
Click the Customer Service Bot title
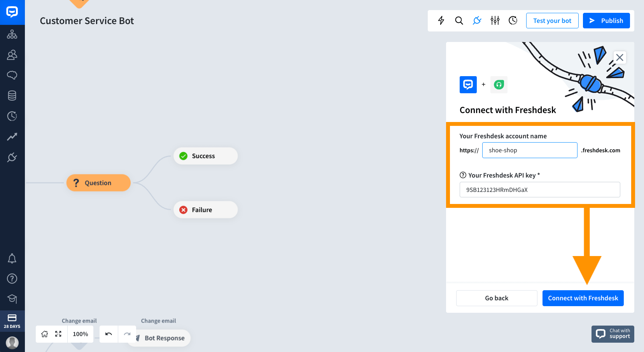coord(87,21)
